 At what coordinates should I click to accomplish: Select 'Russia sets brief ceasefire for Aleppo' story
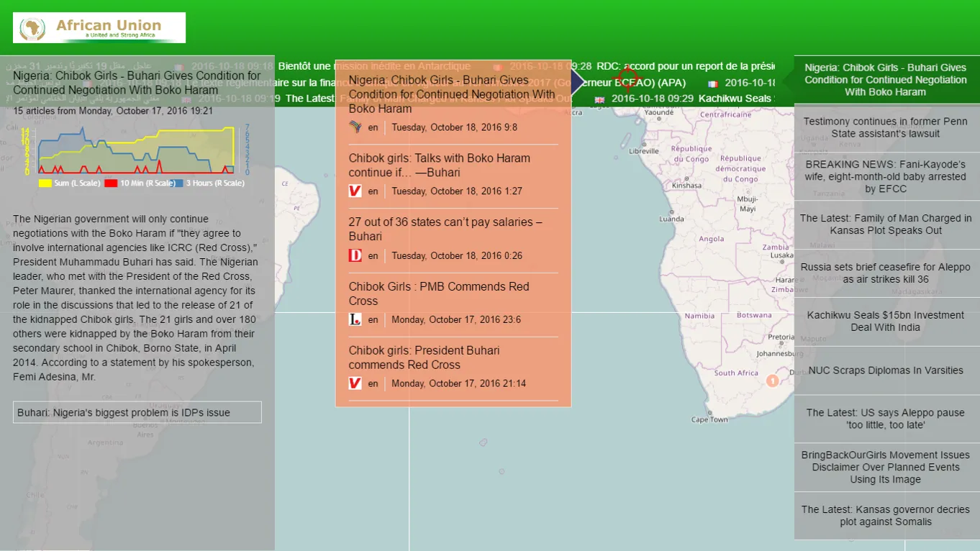pyautogui.click(x=886, y=273)
